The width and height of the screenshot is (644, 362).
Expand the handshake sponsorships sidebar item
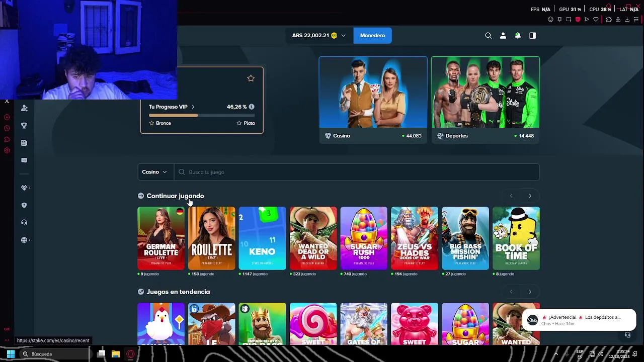[25, 188]
